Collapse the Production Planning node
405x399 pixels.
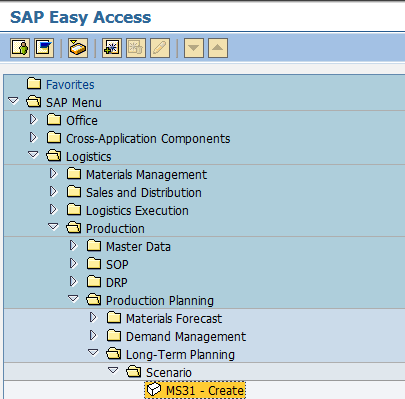tap(73, 298)
